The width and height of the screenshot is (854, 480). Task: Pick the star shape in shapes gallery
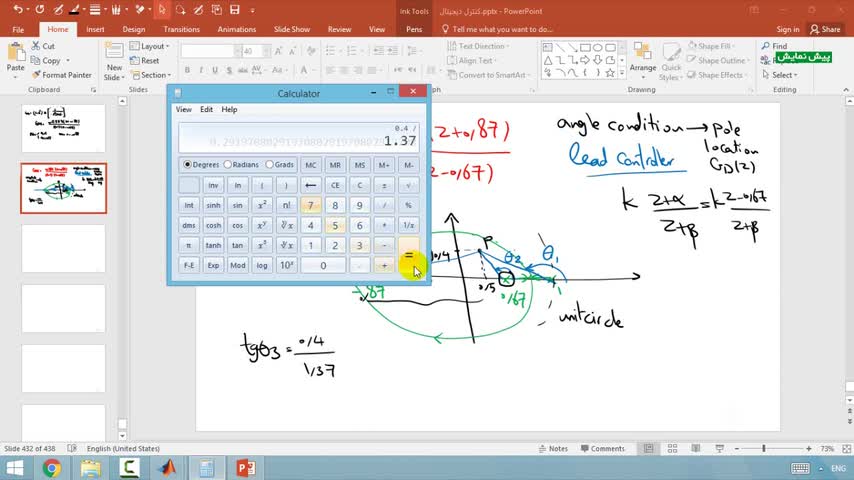tap(610, 72)
